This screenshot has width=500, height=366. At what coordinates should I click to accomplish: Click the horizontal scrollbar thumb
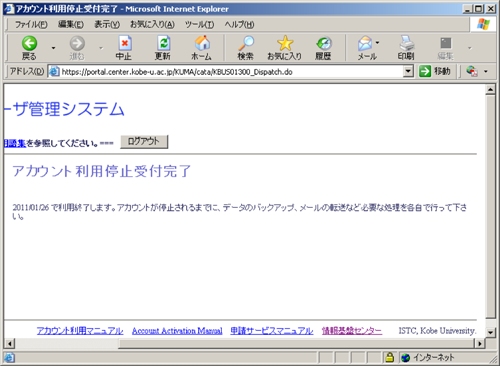pyautogui.click(x=296, y=343)
